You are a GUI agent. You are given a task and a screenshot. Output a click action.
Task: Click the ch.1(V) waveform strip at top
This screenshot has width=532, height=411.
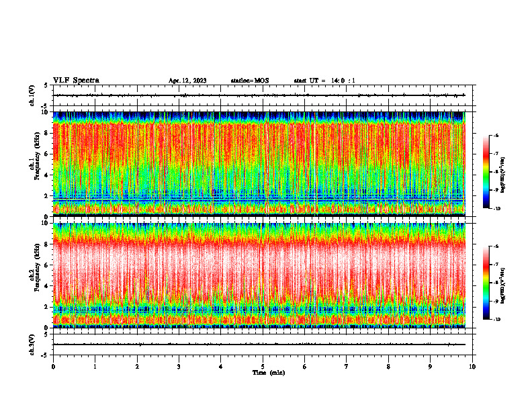point(263,95)
